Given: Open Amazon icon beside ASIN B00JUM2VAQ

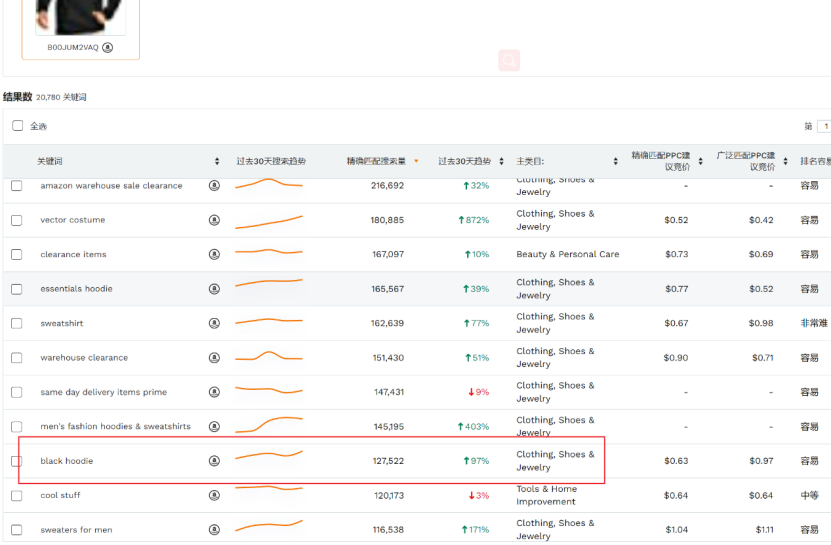Looking at the screenshot, I should tap(108, 47).
